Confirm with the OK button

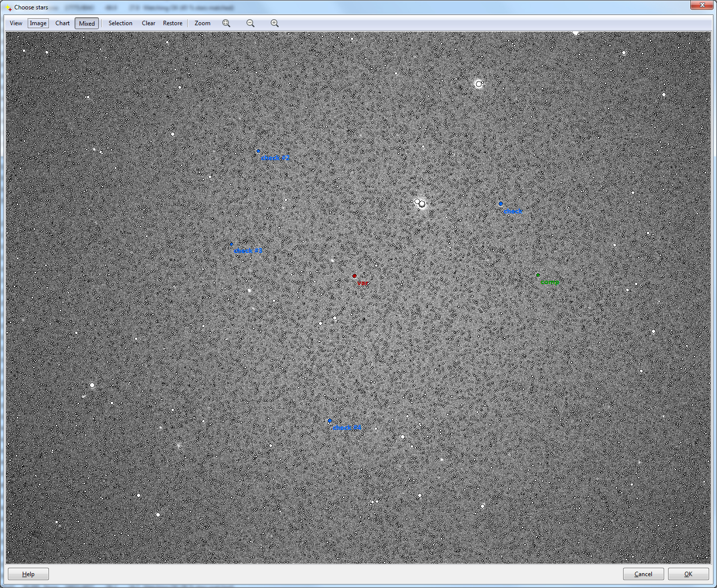pos(688,574)
